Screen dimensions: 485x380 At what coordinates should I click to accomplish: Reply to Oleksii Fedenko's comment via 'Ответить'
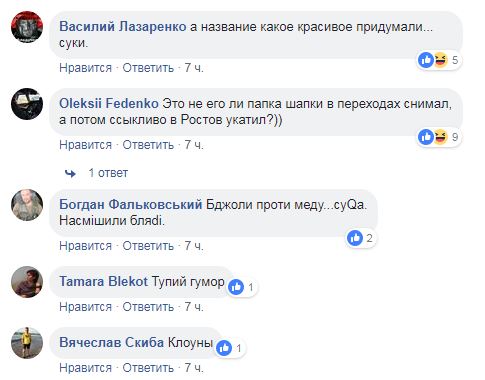pyautogui.click(x=148, y=145)
